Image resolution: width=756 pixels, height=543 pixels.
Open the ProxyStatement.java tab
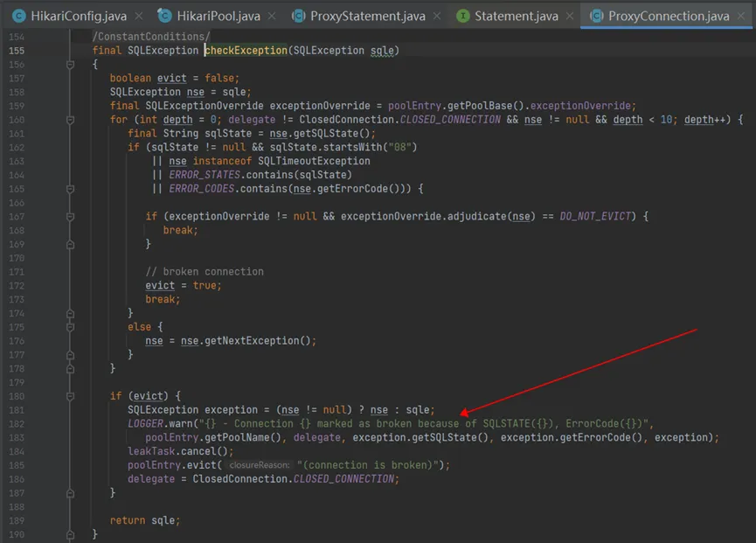(368, 17)
